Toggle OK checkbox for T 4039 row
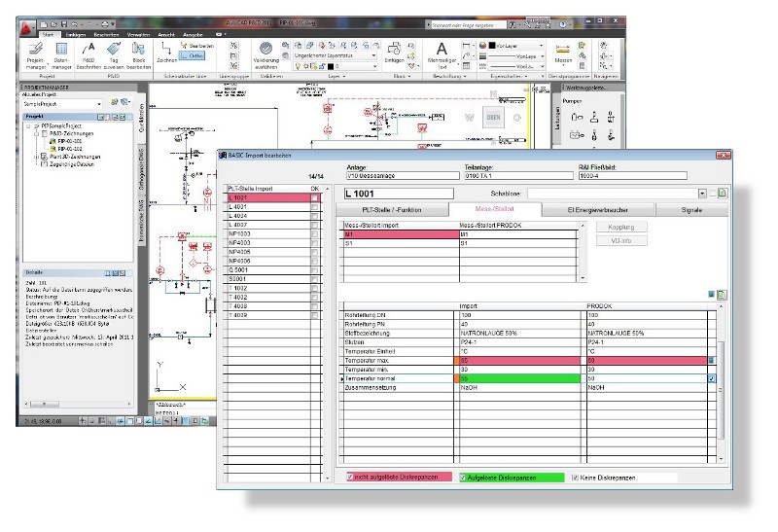The height and width of the screenshot is (532, 778). 314,315
